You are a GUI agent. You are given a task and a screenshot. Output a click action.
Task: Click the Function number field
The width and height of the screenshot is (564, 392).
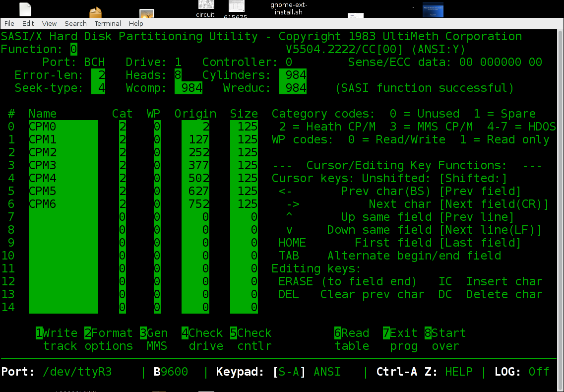click(73, 49)
